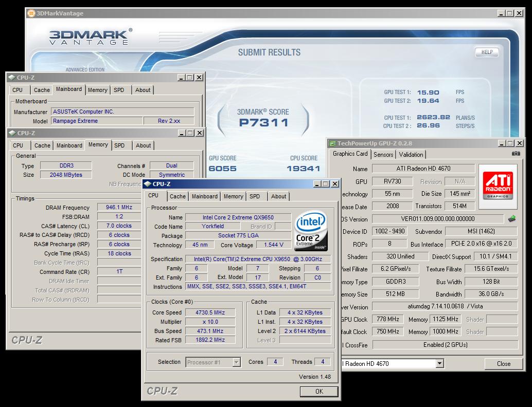The width and height of the screenshot is (532, 407).
Task: Select Graphics Card tab in GPU-Z
Action: click(350, 154)
